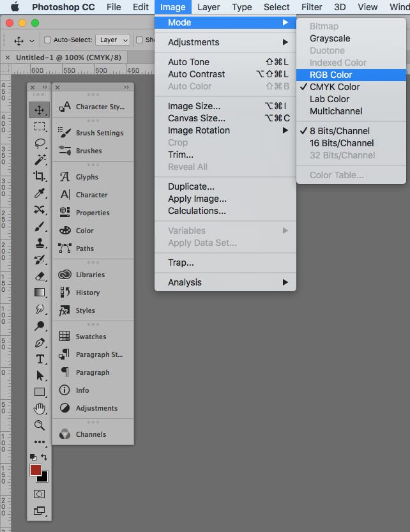
Task: Select the Pen tool
Action: click(40, 342)
